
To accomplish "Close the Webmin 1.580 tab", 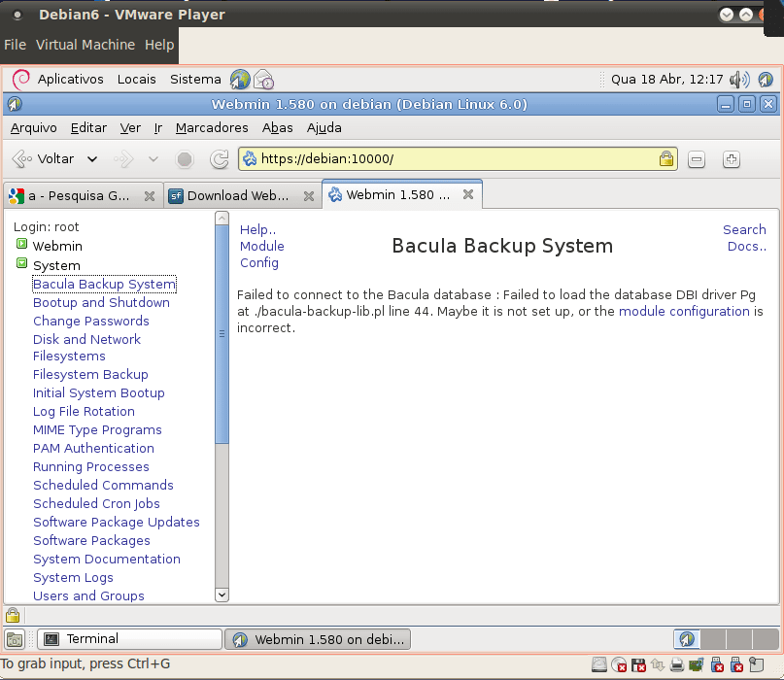I will coord(468,194).
